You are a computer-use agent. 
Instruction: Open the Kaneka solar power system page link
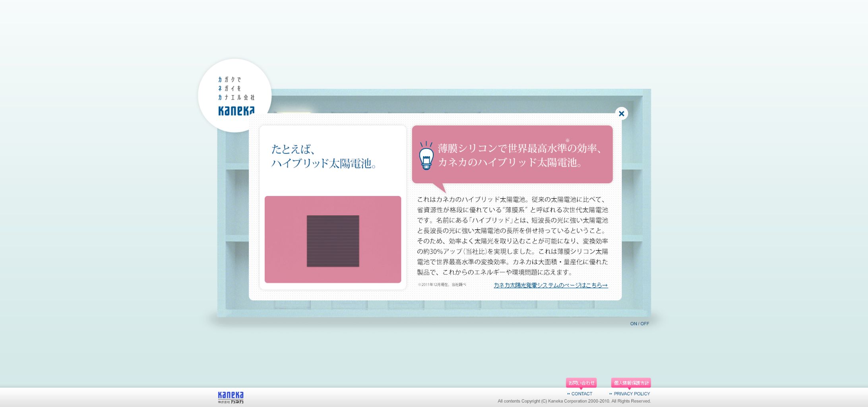click(550, 285)
